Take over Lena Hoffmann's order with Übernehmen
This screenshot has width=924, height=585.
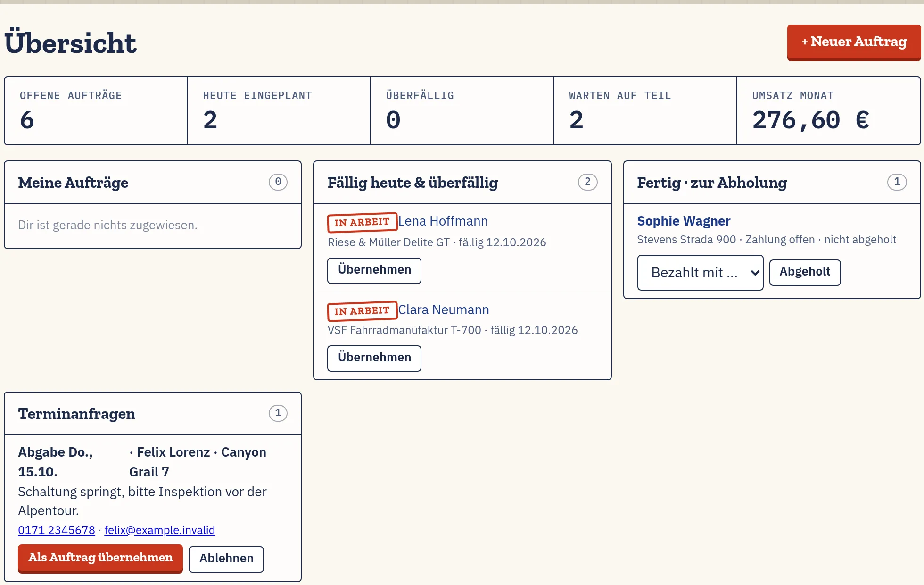(374, 270)
